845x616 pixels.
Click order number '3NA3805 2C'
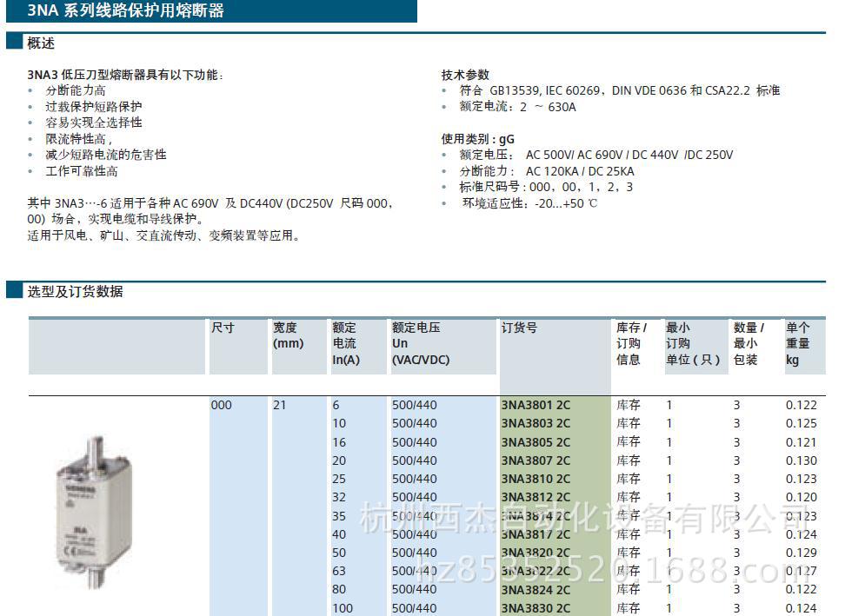(x=536, y=442)
